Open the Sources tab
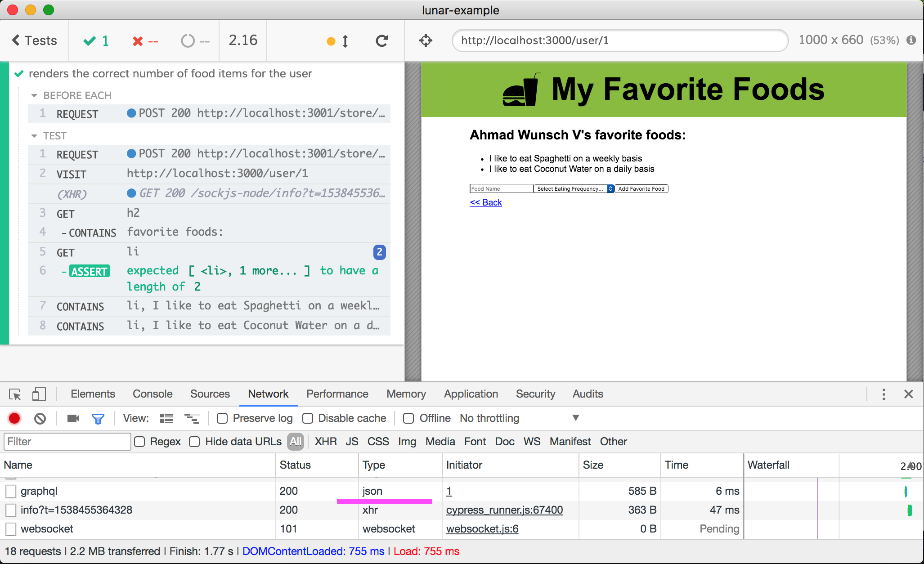 pos(210,394)
